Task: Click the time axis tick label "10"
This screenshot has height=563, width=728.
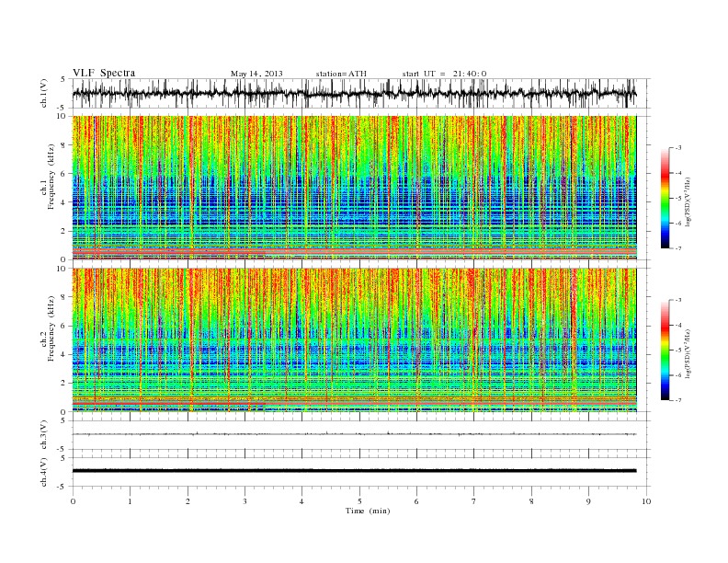Action: coord(646,501)
